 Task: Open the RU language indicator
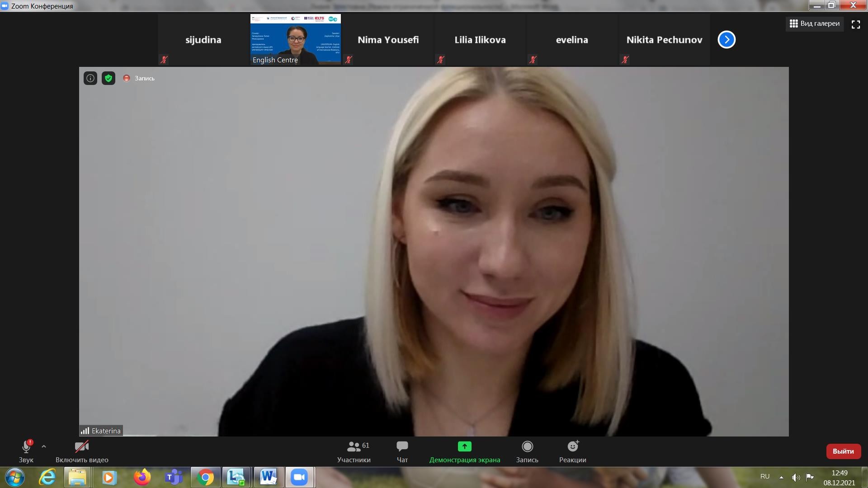765,477
